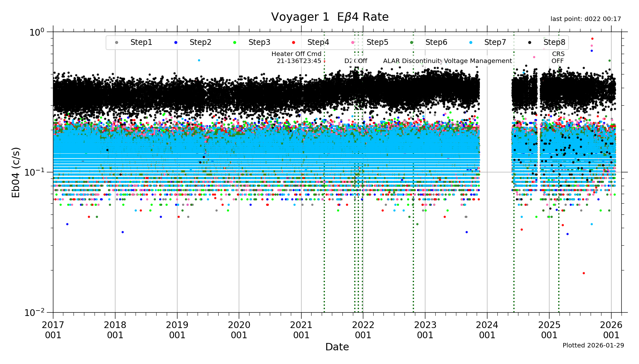Click the chart title Voyager 1 Eβ4 Rate
The height and width of the screenshot is (364, 639).
point(330,17)
